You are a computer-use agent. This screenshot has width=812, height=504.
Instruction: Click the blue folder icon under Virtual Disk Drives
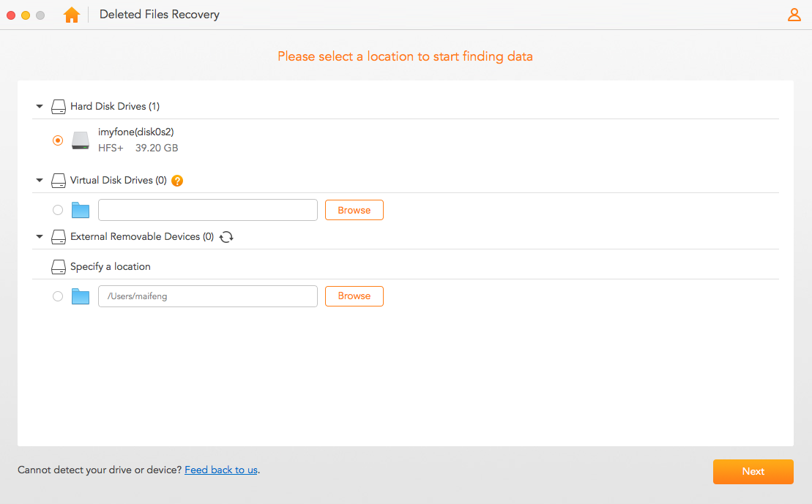(81, 210)
